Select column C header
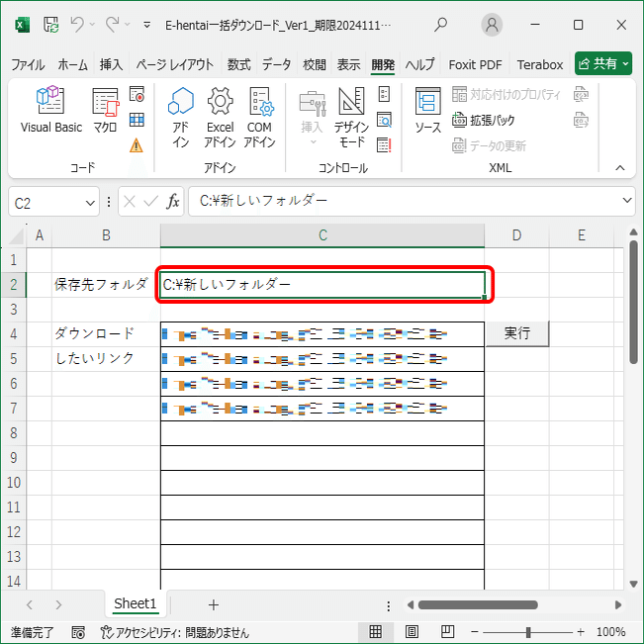 point(322,235)
